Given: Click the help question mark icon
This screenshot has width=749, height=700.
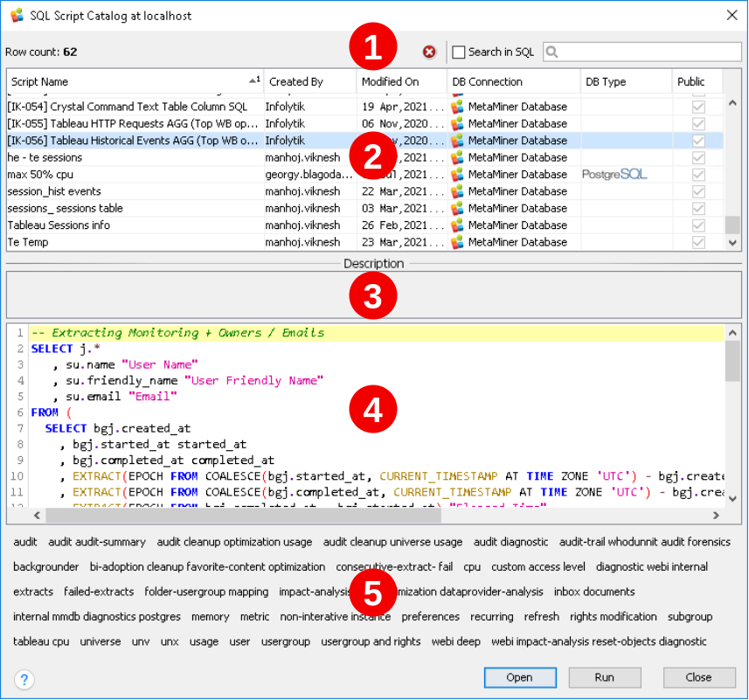Looking at the screenshot, I should click(24, 678).
